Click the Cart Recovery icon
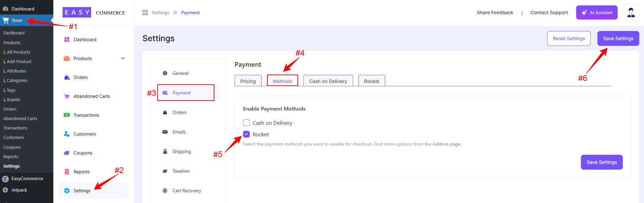Viewport: 644px width, 203px height. [165, 191]
